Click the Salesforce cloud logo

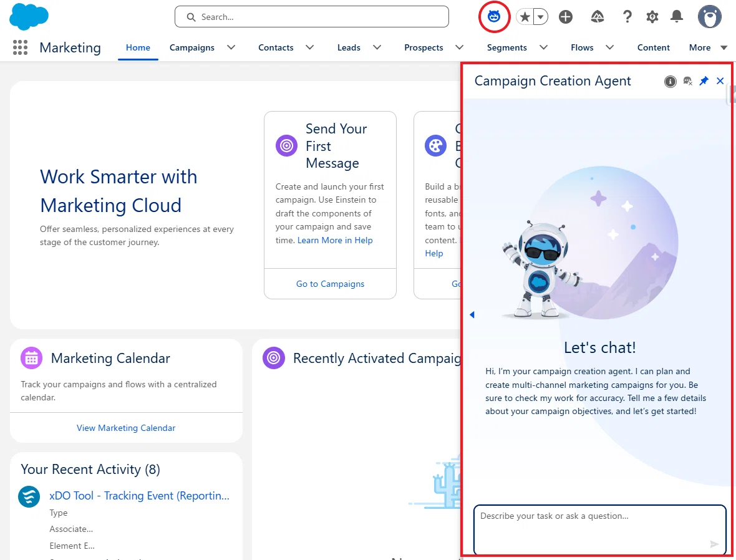point(29,16)
